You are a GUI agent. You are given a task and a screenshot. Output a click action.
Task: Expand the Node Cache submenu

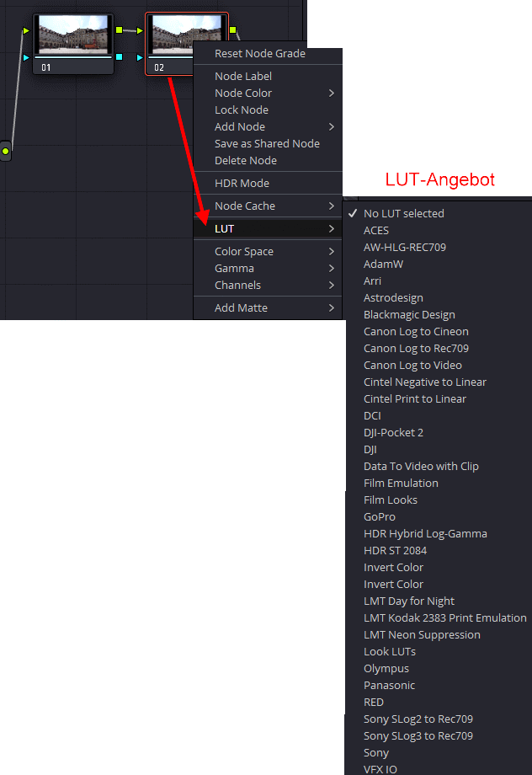click(268, 206)
